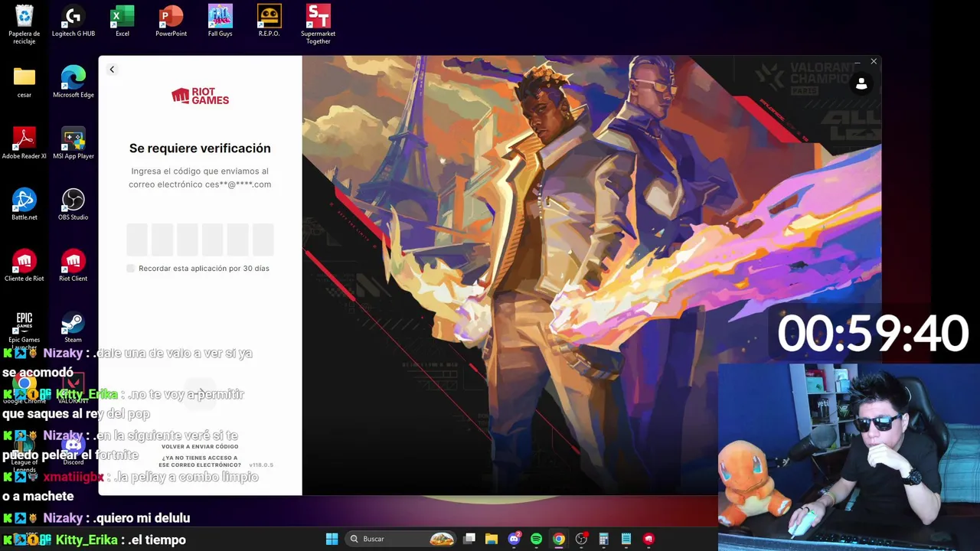This screenshot has height=551, width=980.
Task: Launch Steam from the desktop
Action: [73, 328]
